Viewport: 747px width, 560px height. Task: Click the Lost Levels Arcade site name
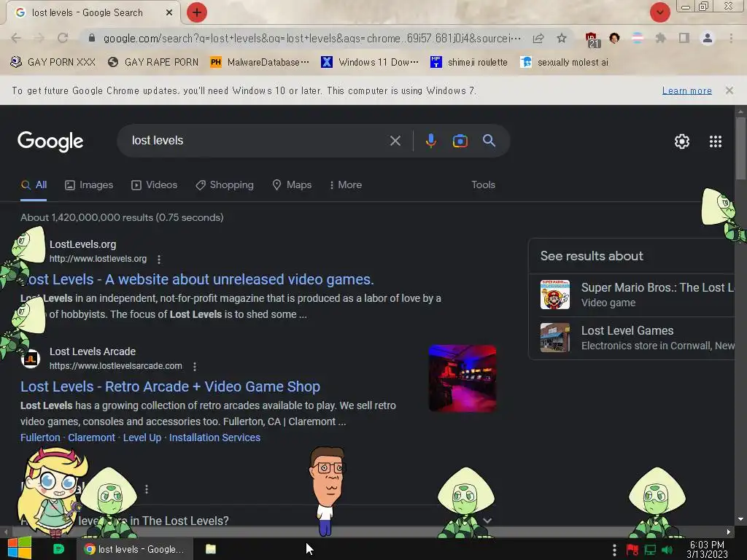(x=93, y=351)
